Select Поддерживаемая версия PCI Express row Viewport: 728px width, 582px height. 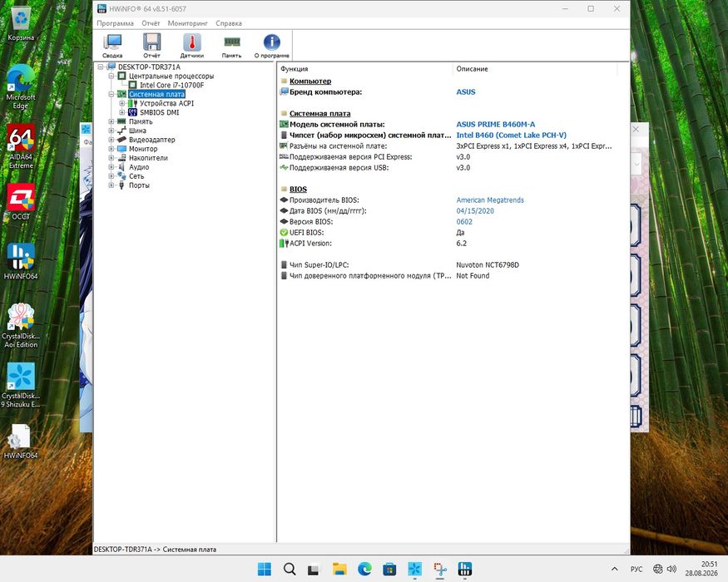coord(448,157)
